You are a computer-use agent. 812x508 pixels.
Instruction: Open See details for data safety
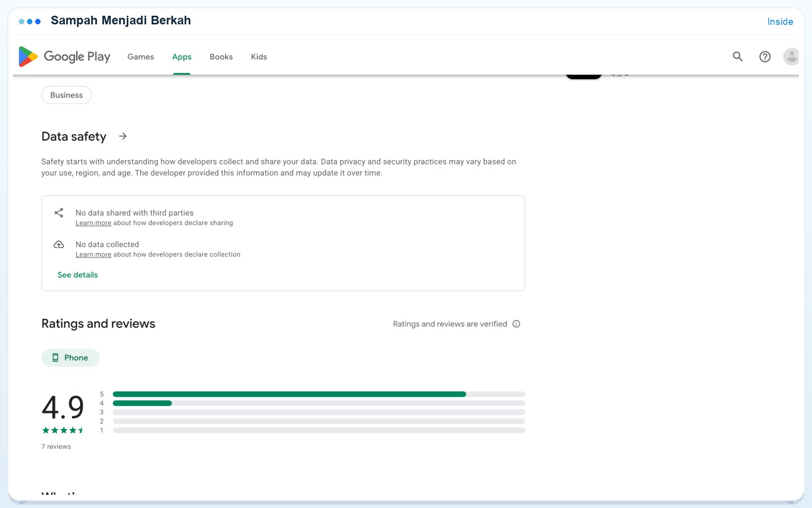78,275
